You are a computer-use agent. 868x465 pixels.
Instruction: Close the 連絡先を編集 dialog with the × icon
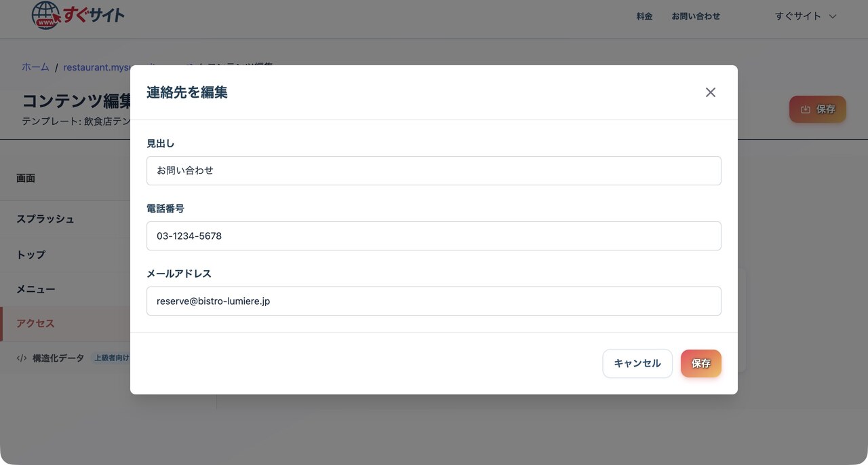710,92
